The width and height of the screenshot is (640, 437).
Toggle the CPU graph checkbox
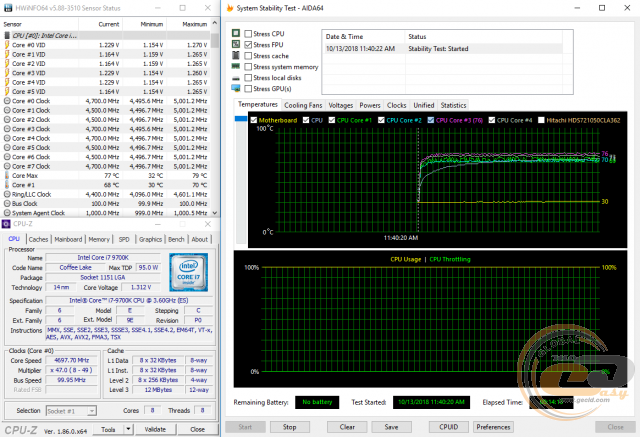tap(306, 120)
